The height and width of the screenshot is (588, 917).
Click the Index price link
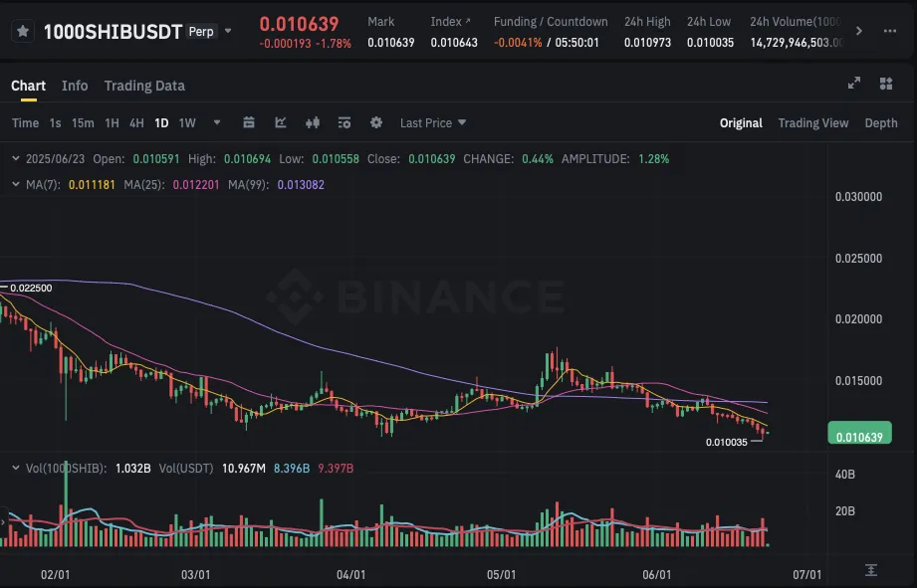pyautogui.click(x=451, y=22)
